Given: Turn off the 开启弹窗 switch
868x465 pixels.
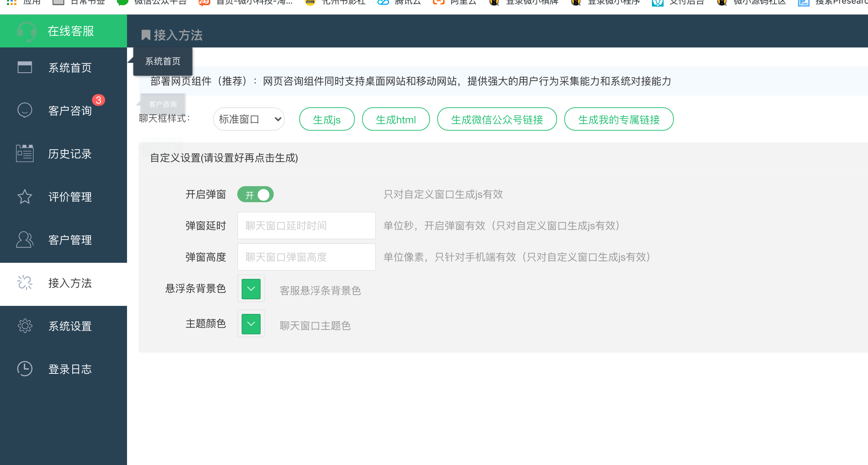Looking at the screenshot, I should (x=256, y=195).
